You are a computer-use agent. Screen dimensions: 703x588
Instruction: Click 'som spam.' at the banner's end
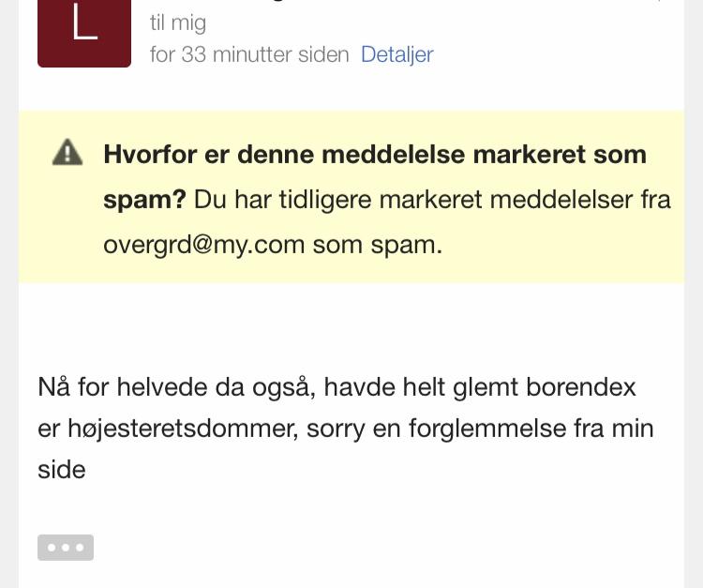(x=378, y=246)
